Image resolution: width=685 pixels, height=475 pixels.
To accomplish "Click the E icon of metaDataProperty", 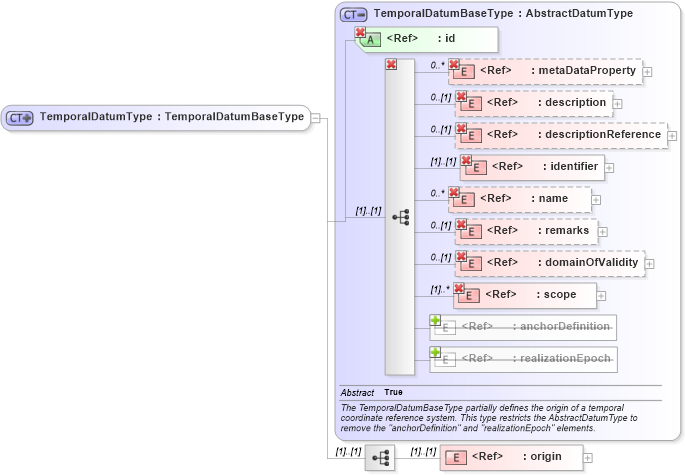I will [464, 72].
